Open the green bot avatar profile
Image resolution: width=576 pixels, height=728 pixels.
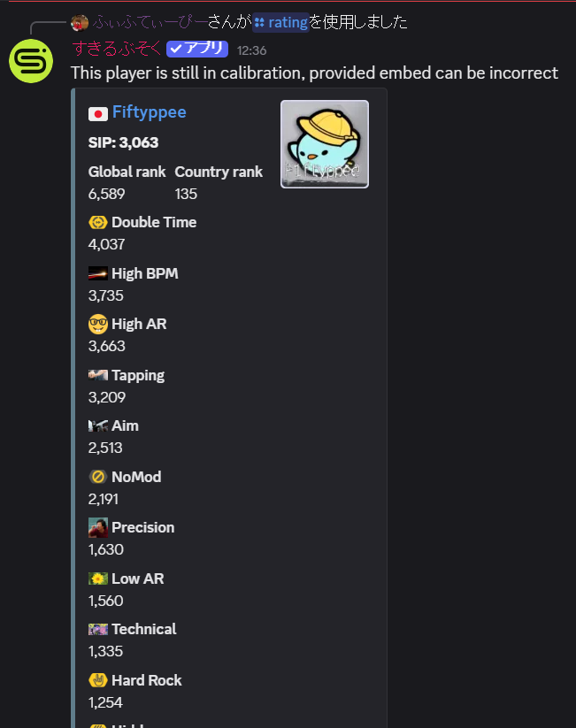click(31, 61)
